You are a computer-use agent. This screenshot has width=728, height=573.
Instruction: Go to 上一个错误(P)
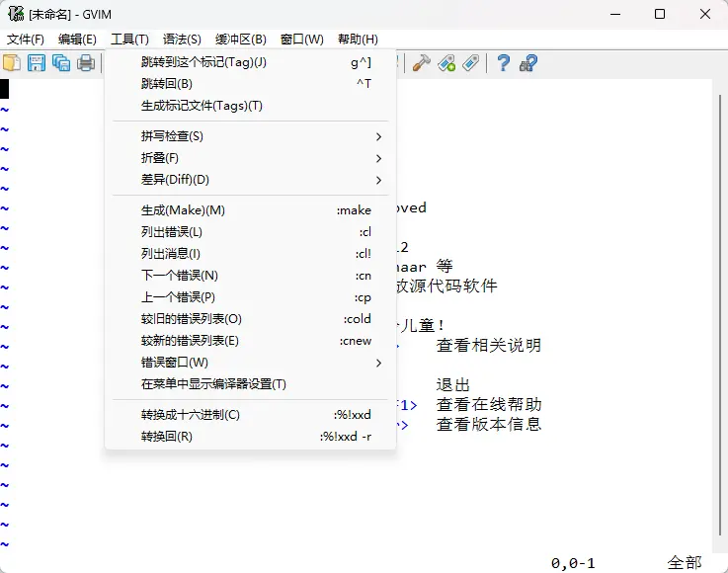250,297
